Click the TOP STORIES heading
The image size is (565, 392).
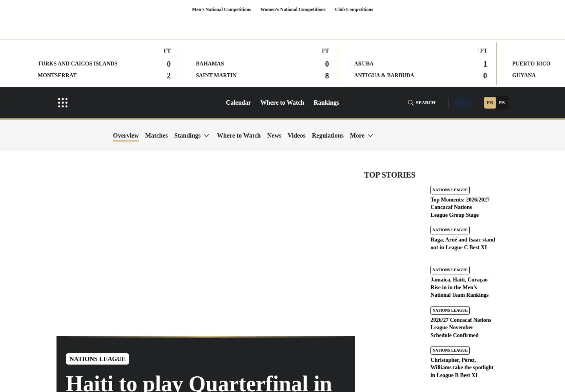[390, 175]
